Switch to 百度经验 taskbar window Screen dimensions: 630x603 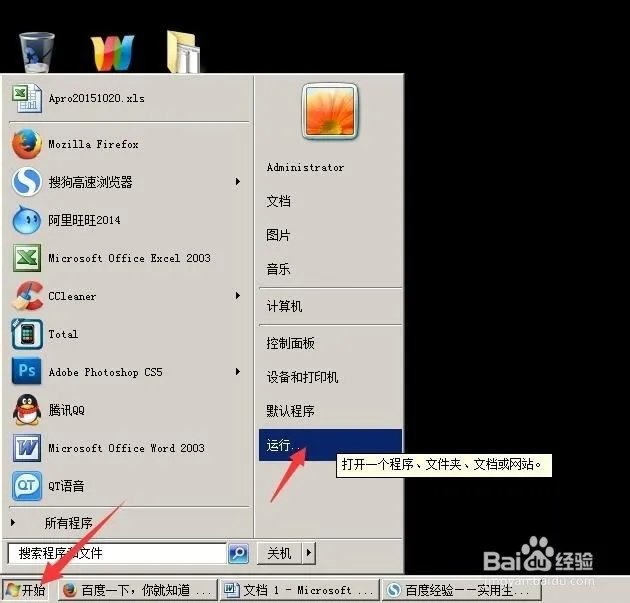pos(461,590)
